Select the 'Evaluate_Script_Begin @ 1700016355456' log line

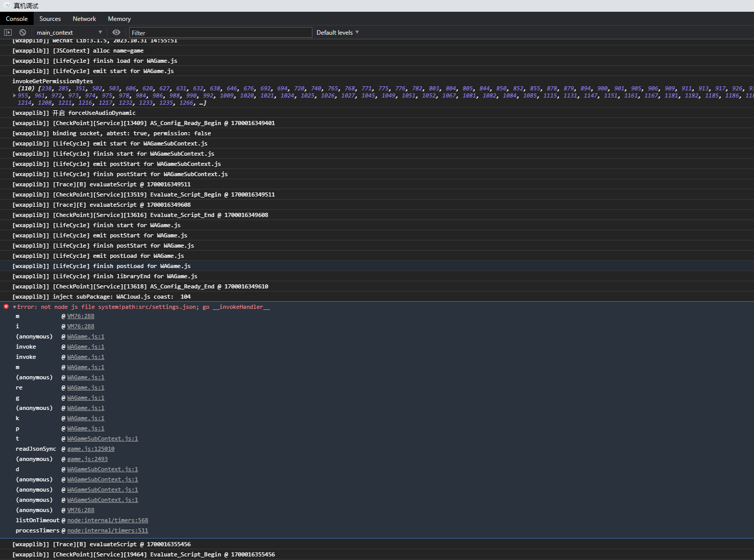point(143,554)
